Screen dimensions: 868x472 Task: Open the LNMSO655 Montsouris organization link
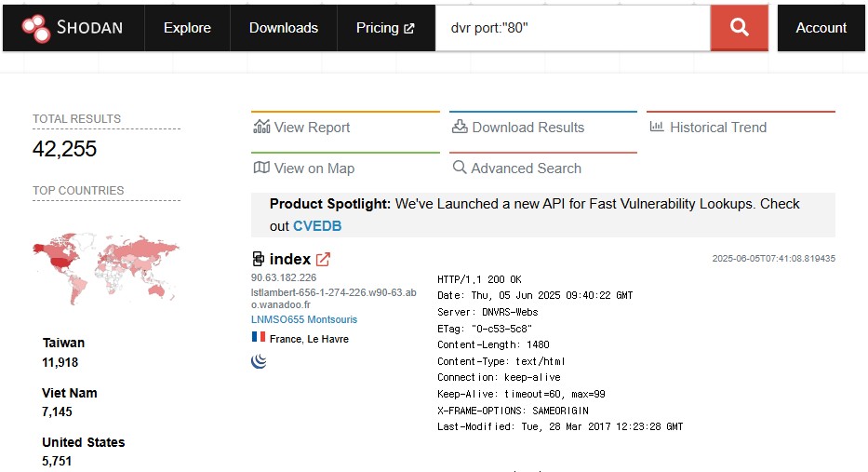304,319
